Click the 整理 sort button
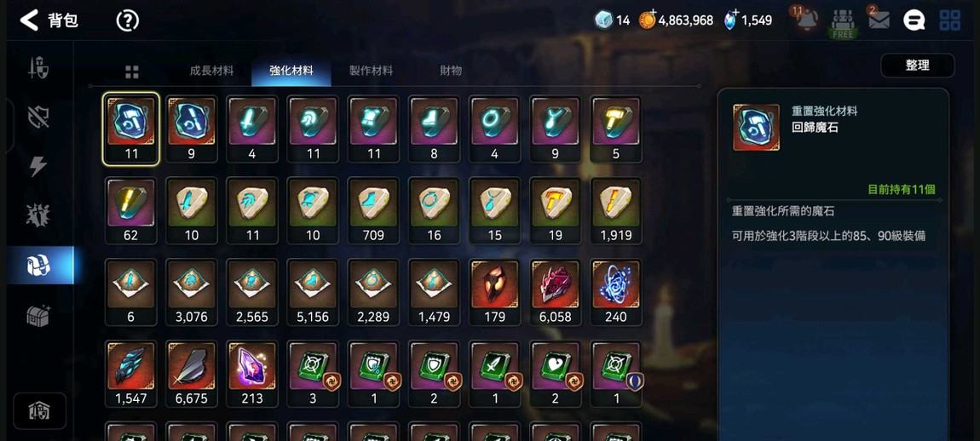Screen dimensions: 980x441 (917, 66)
